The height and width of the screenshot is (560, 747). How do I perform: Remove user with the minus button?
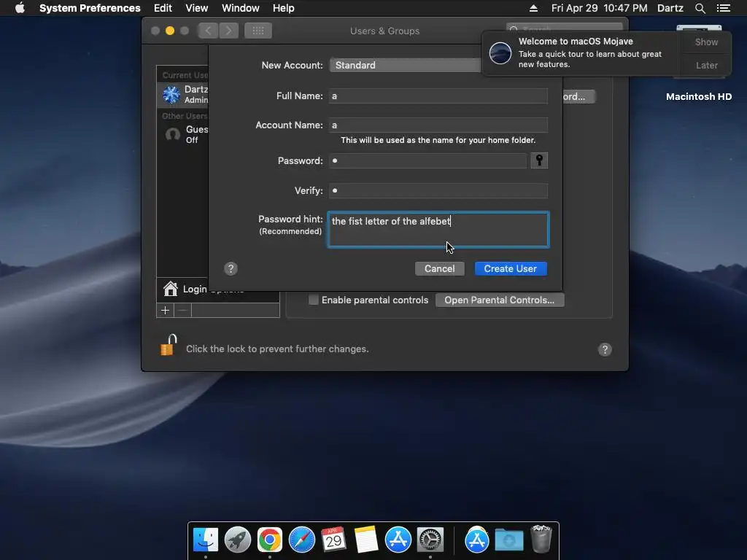pyautogui.click(x=182, y=311)
